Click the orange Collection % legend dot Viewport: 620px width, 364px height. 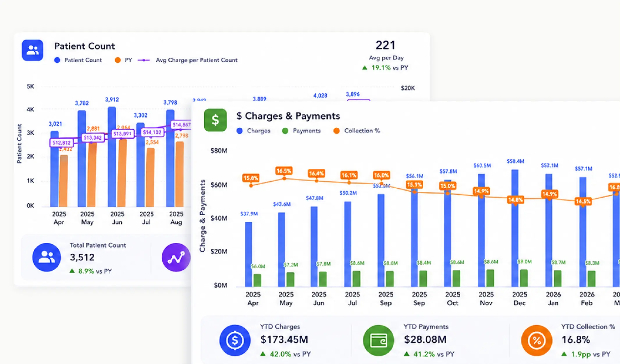(337, 131)
